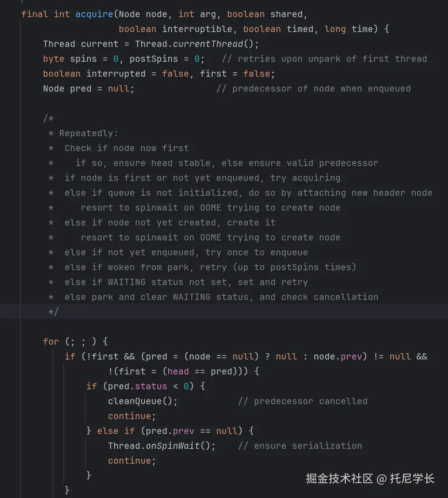Screen dimensions: 448x498
Task: Click the "Repeatedly:" comment line
Action: tap(88, 133)
